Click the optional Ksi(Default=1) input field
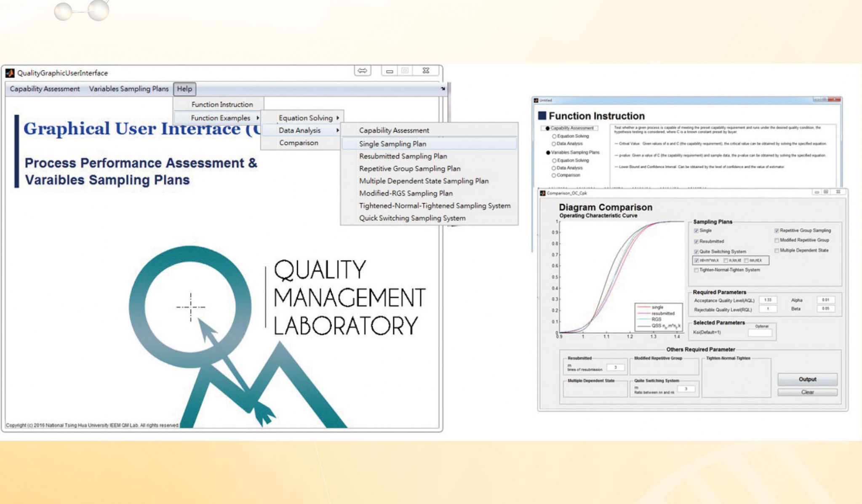 pyautogui.click(x=760, y=333)
